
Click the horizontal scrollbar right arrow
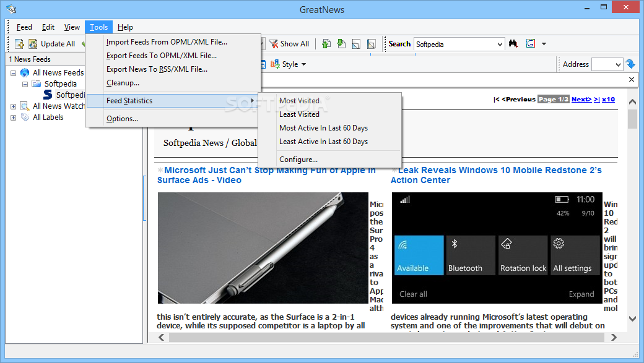[614, 337]
